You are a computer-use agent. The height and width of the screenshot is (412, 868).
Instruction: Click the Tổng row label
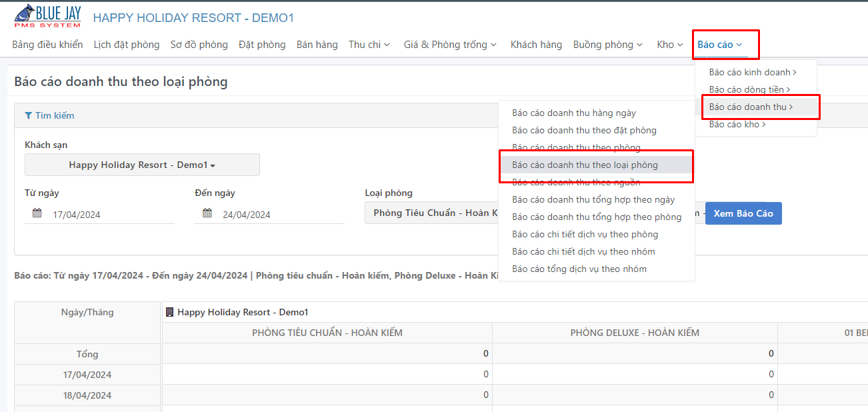click(87, 354)
